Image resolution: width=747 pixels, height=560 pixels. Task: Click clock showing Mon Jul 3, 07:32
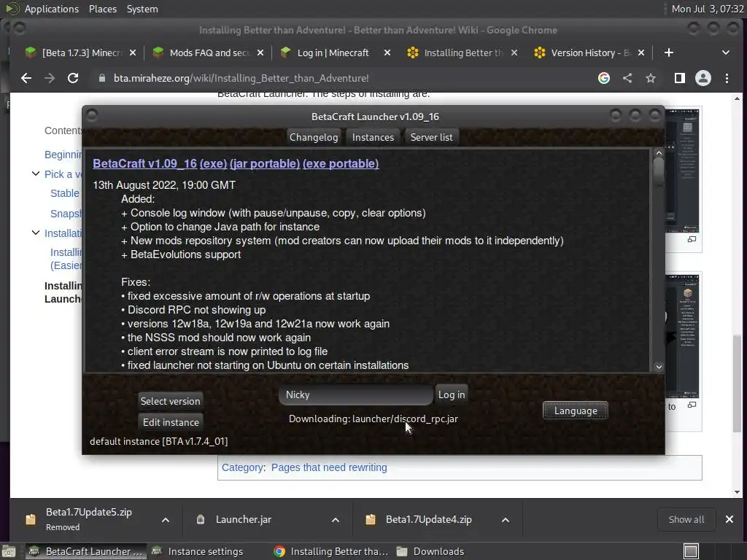(708, 9)
